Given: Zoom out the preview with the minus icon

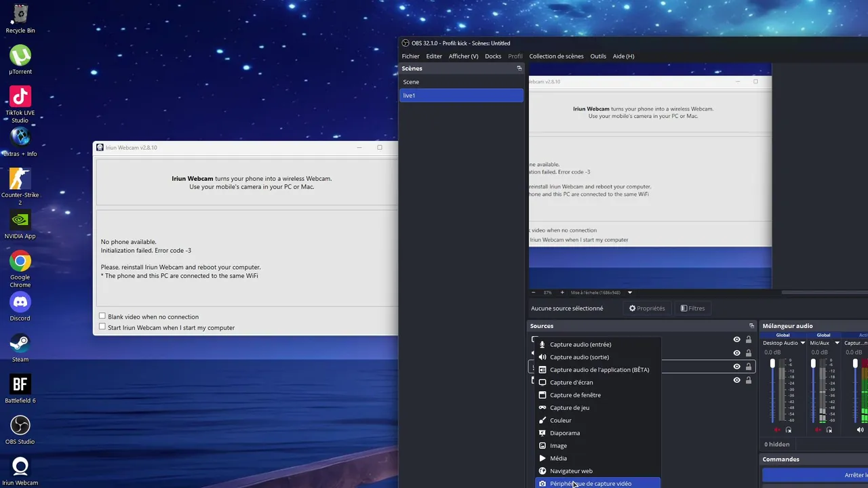Looking at the screenshot, I should (x=533, y=293).
